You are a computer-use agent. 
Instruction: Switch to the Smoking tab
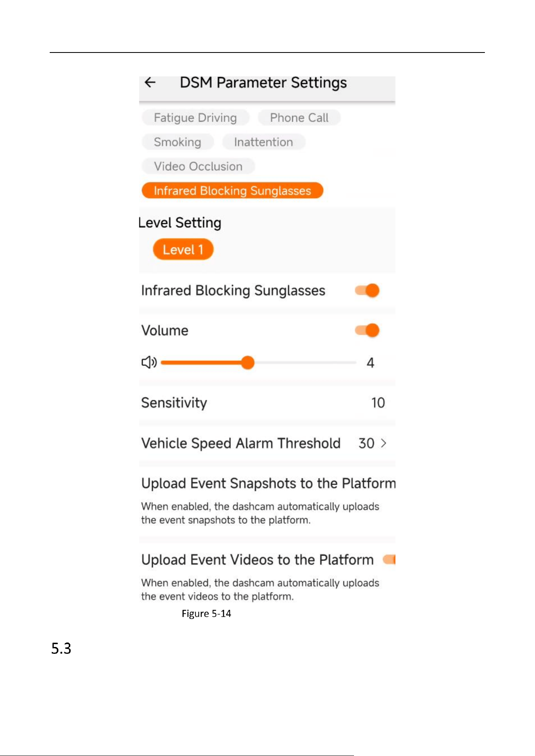(x=178, y=142)
